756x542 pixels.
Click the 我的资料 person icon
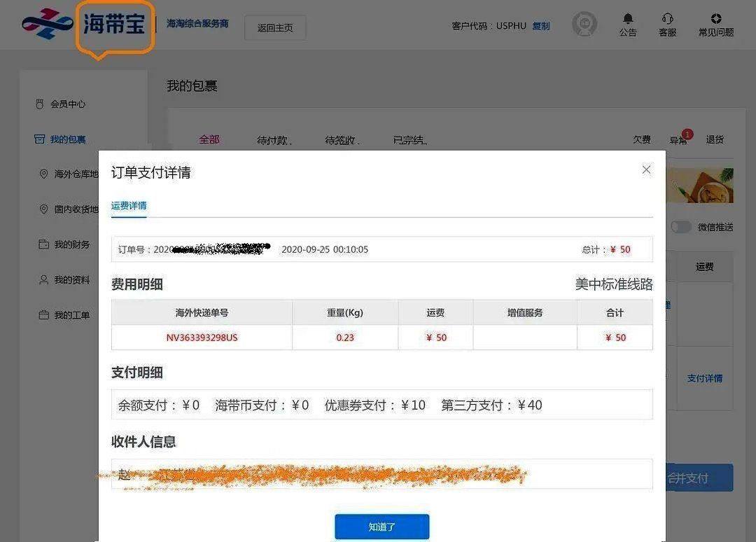[43, 279]
